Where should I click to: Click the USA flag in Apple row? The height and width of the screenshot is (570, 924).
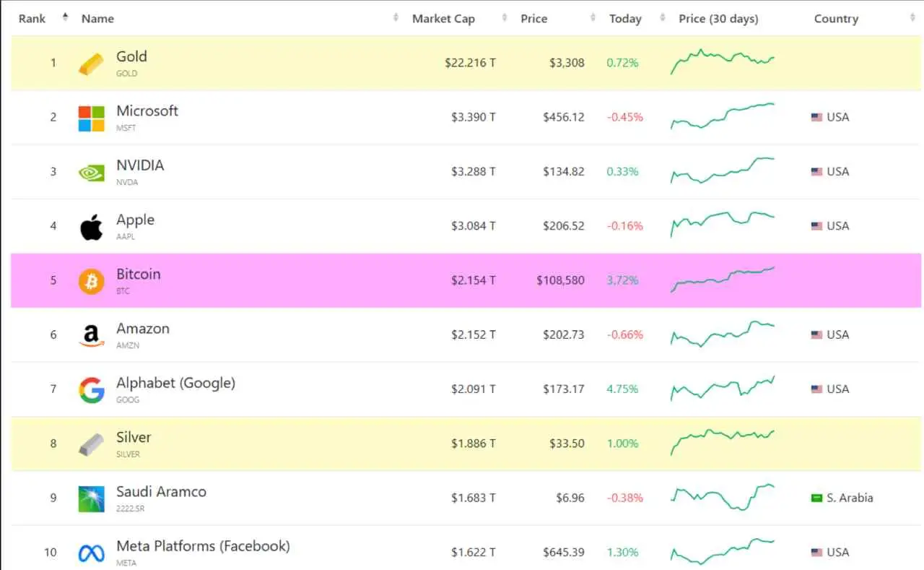point(816,226)
